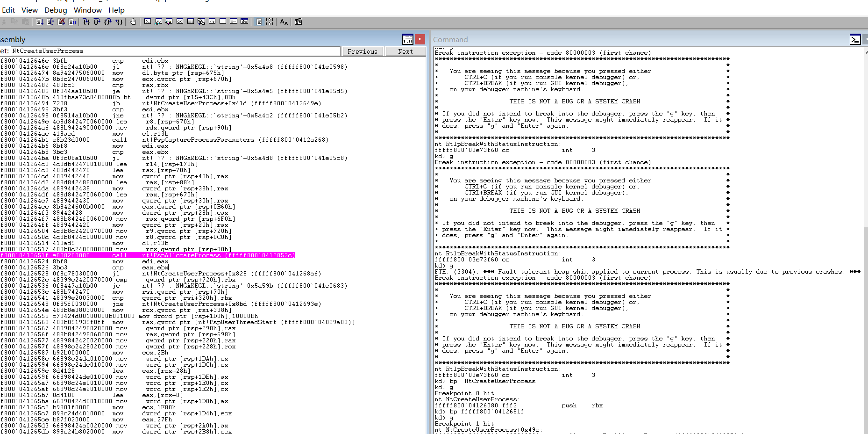Open the View menu
868x434 pixels.
click(x=29, y=10)
